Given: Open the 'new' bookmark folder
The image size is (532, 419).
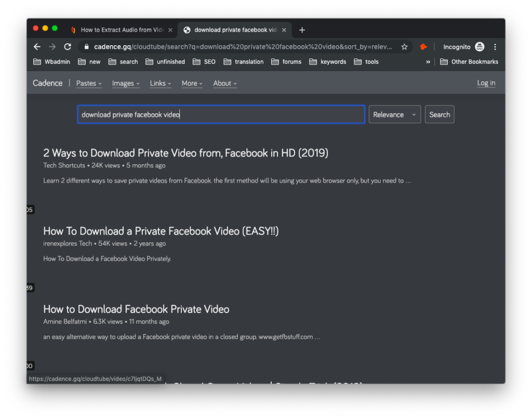Looking at the screenshot, I should coord(89,62).
